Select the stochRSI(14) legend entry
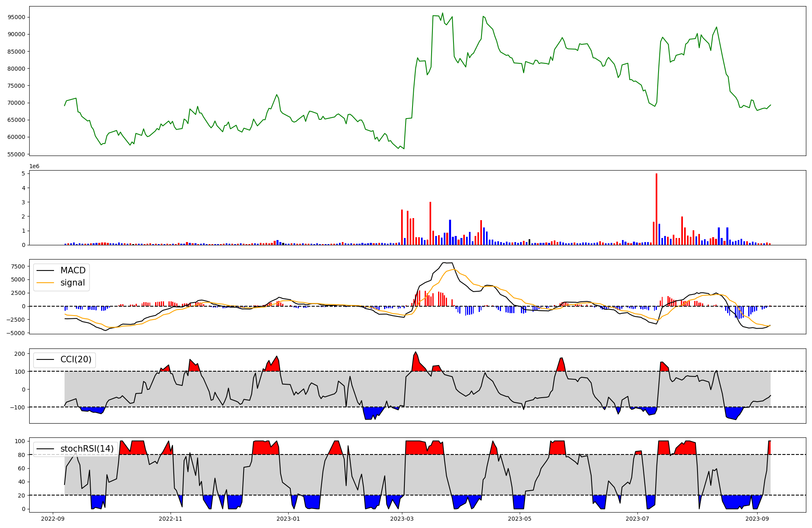Screen dimensions: 812x528 87,449
